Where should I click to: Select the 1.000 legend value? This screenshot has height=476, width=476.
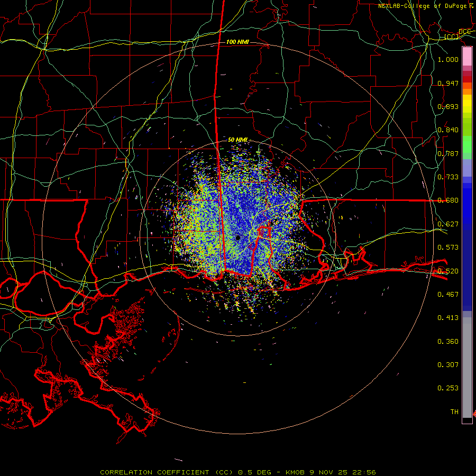click(448, 59)
